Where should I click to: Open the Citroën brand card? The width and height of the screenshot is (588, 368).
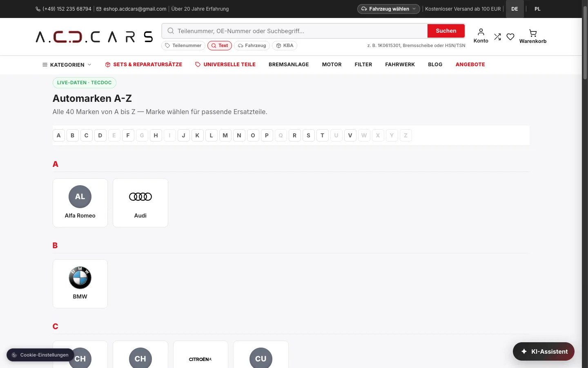pos(200,355)
